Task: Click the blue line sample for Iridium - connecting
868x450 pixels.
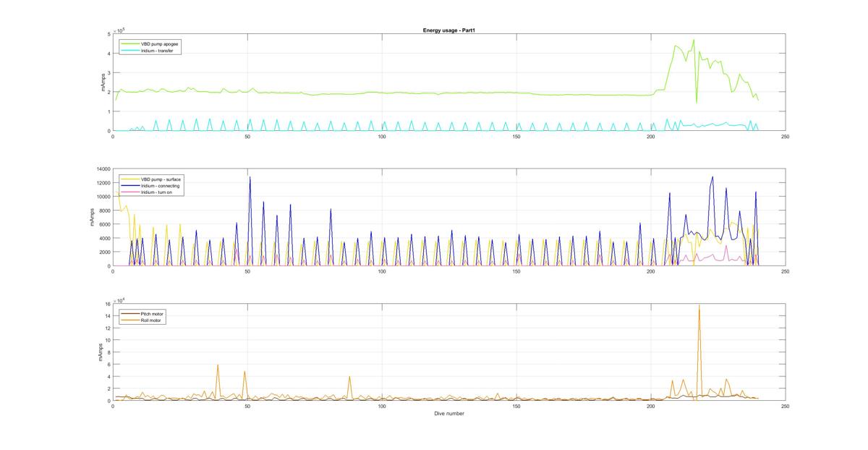Action: click(x=129, y=185)
